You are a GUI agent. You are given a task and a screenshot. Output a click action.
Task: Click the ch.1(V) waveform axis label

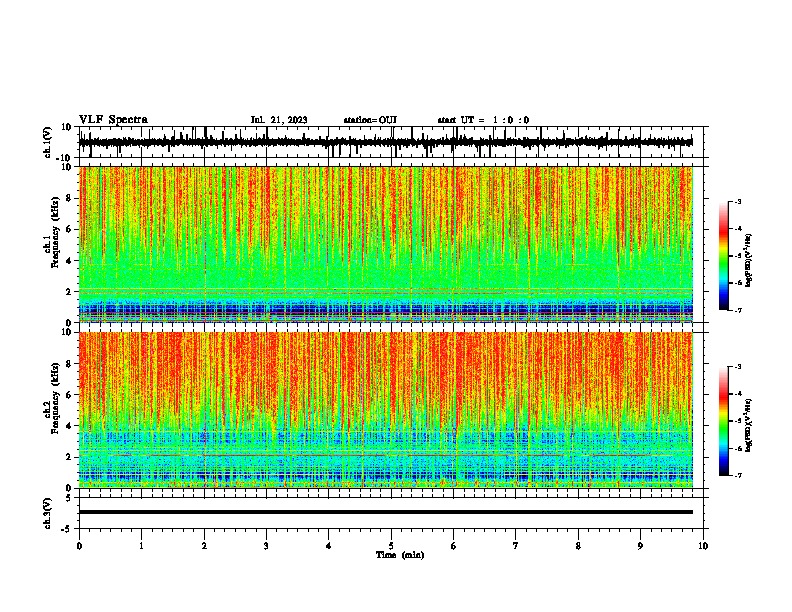48,142
